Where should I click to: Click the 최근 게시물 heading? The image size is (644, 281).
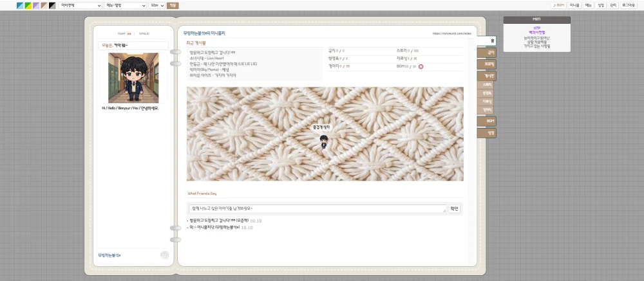(x=196, y=42)
